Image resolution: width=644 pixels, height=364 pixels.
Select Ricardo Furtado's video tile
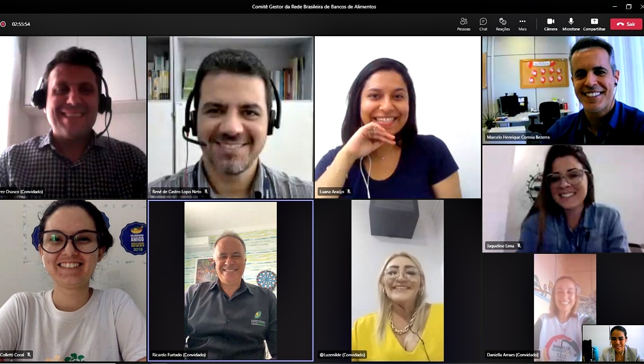pyautogui.click(x=230, y=281)
